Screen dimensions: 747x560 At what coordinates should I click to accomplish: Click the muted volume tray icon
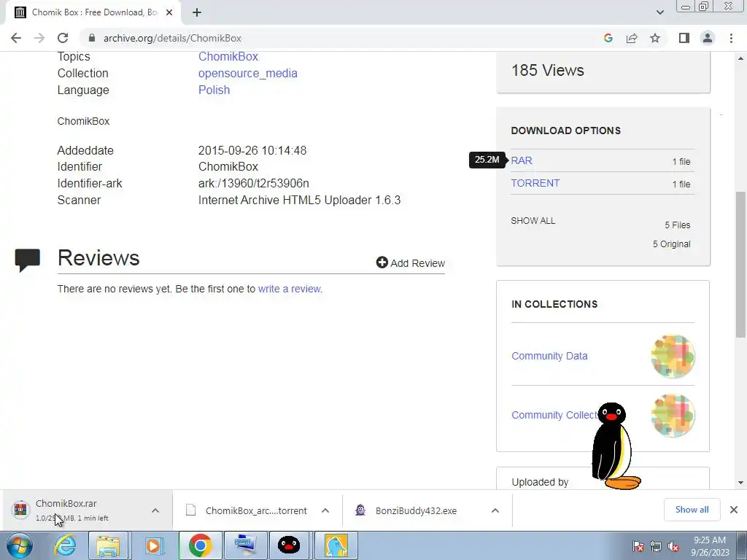tap(673, 546)
